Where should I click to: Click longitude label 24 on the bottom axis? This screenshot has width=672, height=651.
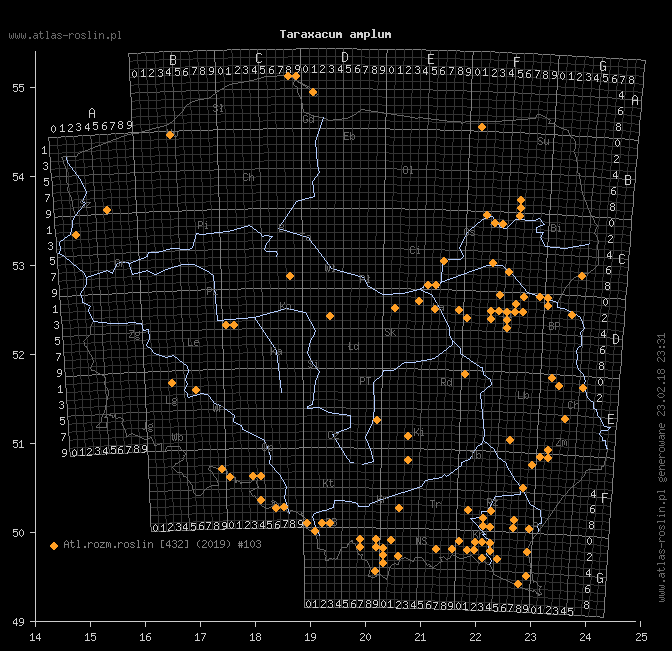tap(585, 637)
